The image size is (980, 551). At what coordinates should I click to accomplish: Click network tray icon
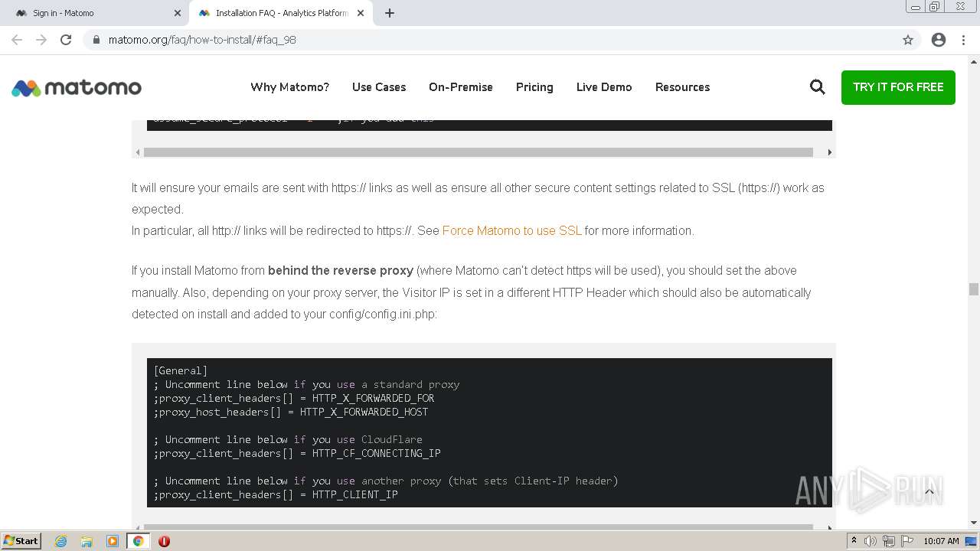889,541
